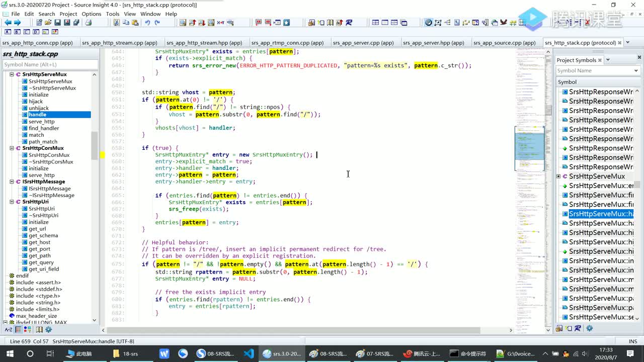Click the editor horizontal scrollbar
This screenshot has height=362, width=644.
click(x=293, y=330)
